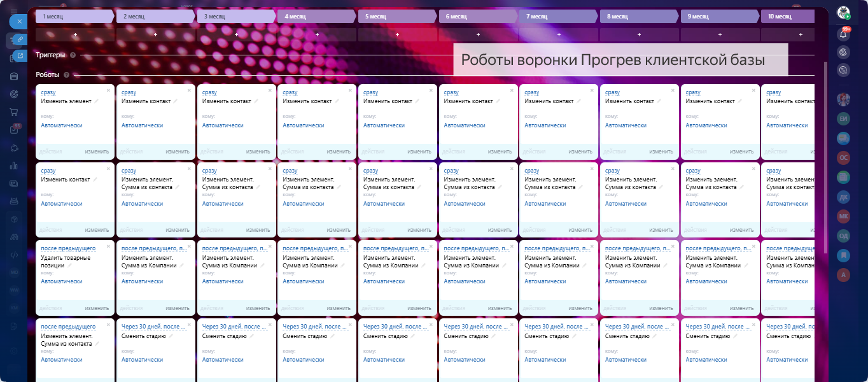Delete 'Удалить товарные позиции' robot card
Image resolution: width=868 pixels, height=382 pixels.
(108, 246)
